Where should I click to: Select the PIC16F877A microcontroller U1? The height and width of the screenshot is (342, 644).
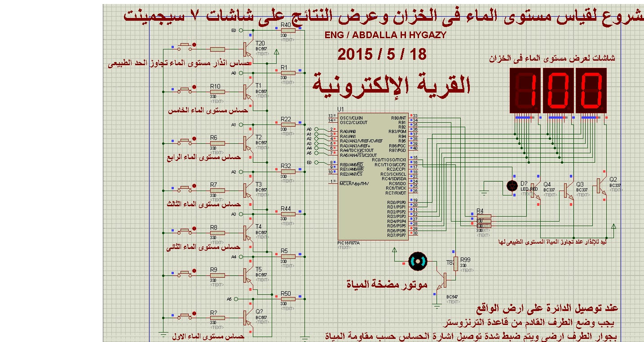373,176
